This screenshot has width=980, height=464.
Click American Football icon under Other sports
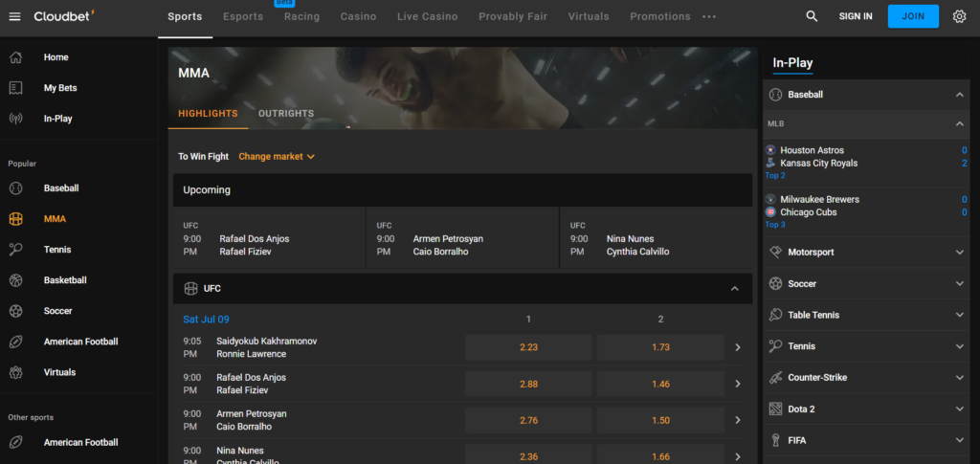16,442
